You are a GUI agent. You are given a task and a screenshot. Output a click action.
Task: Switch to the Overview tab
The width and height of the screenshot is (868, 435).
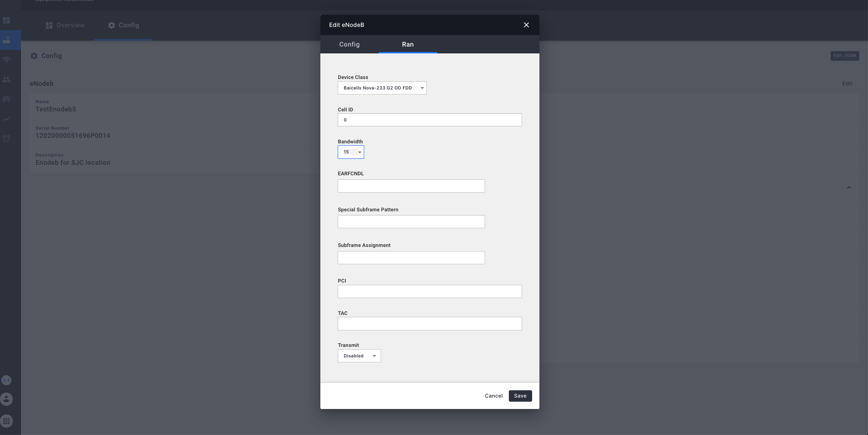click(x=65, y=25)
